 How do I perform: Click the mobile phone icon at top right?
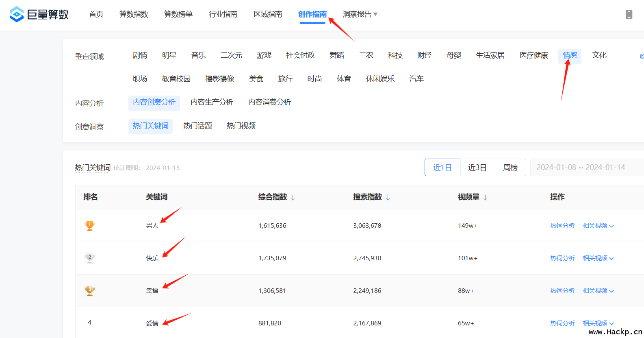tap(629, 15)
